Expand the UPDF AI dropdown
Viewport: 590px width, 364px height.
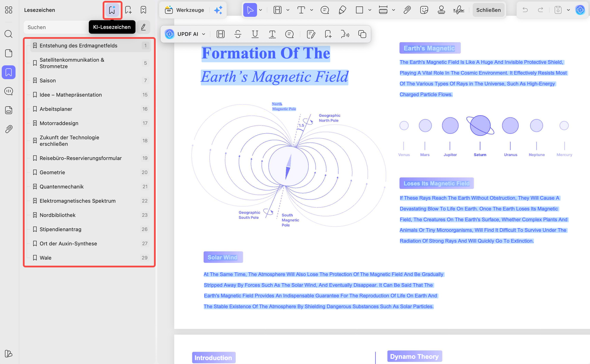click(x=204, y=34)
